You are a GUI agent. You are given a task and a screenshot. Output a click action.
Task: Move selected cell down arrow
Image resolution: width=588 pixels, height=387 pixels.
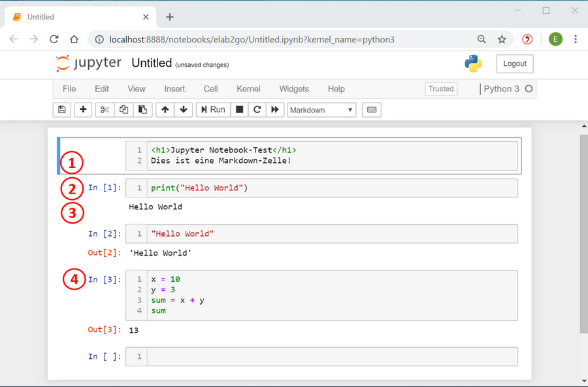184,110
